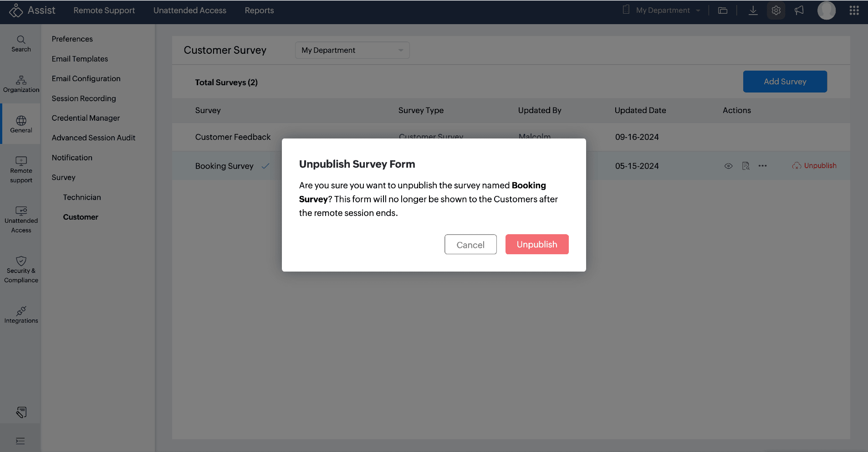Open Credential Manager settings
This screenshot has height=452, width=868.
(x=86, y=118)
